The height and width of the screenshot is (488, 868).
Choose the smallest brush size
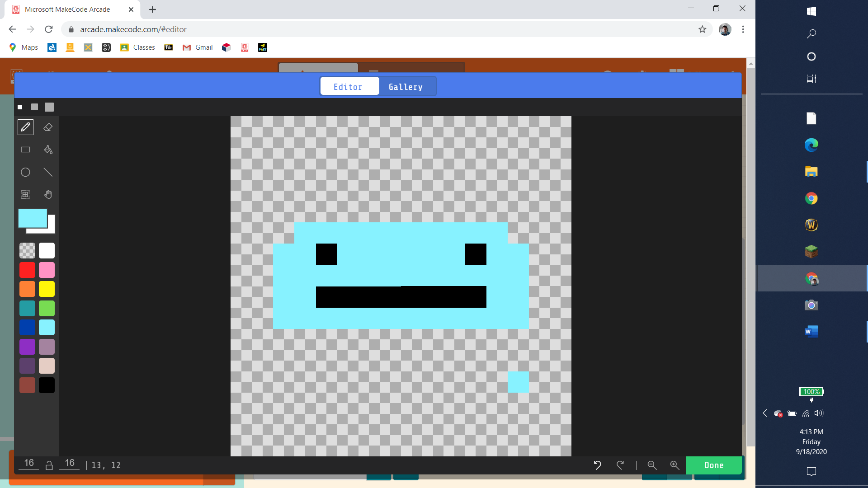click(20, 107)
